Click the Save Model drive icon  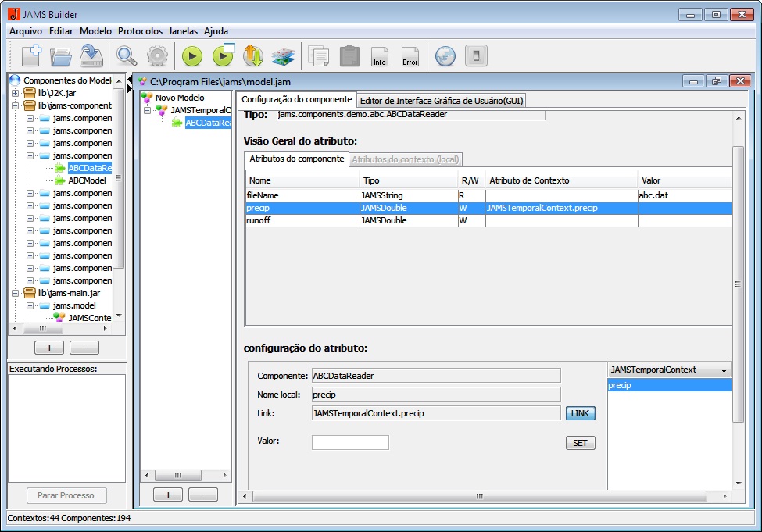pos(91,55)
